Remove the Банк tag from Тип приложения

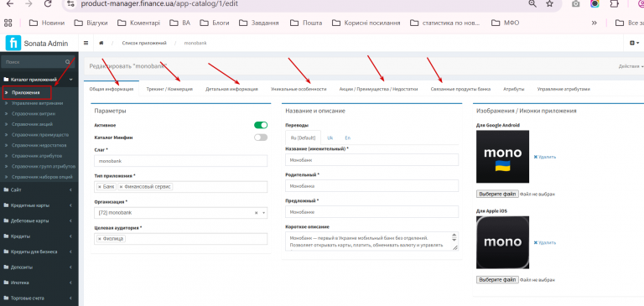coord(99,187)
